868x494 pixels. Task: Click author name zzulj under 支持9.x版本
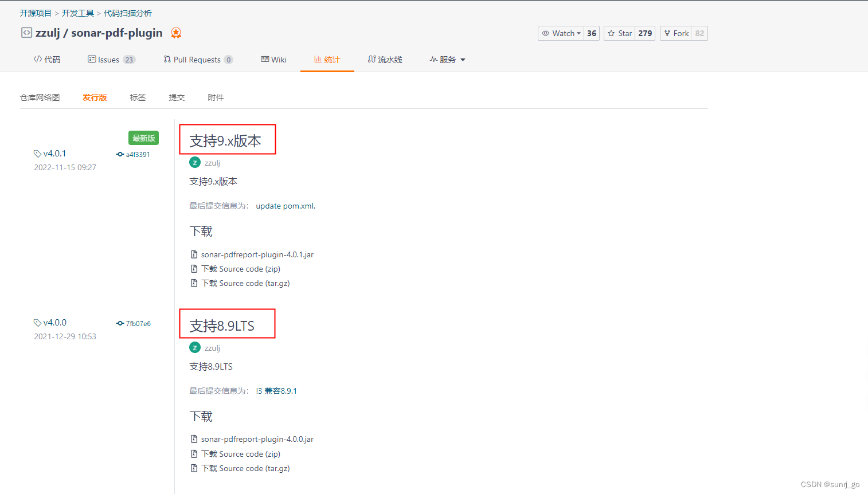pyautogui.click(x=212, y=163)
